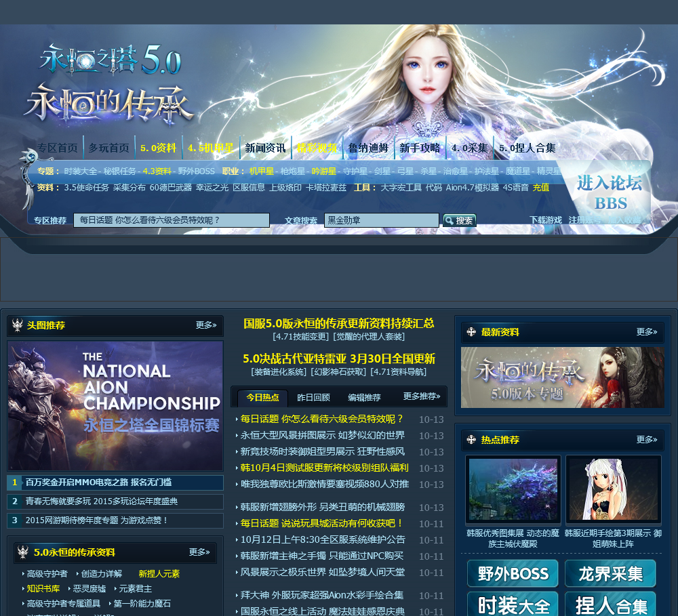Image resolution: width=678 pixels, height=616 pixels.
Task: Open 5.0决战古代亚特雷亚 3月30日全国更新
Action: [339, 358]
